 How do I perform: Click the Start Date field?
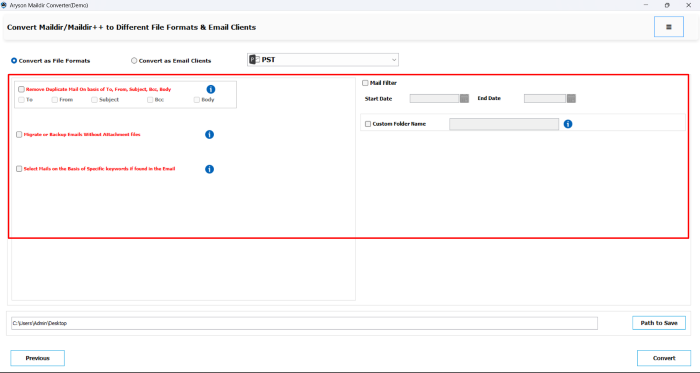pyautogui.click(x=434, y=99)
